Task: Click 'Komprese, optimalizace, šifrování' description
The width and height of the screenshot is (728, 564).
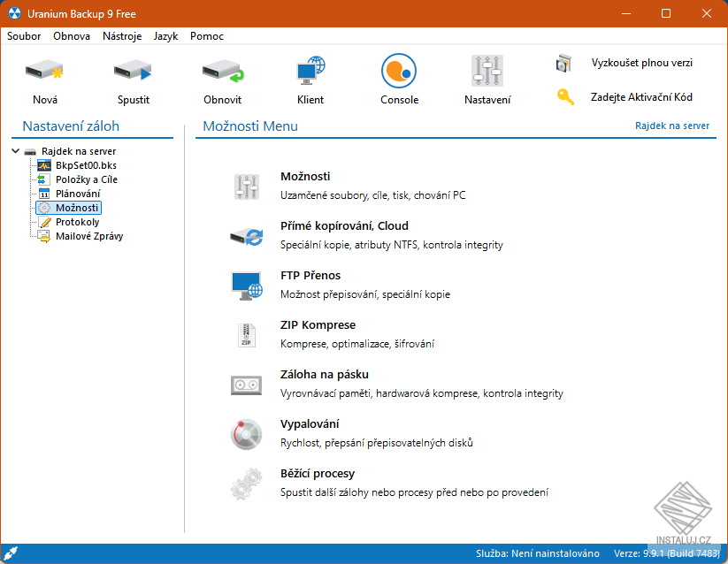Action: (x=357, y=344)
